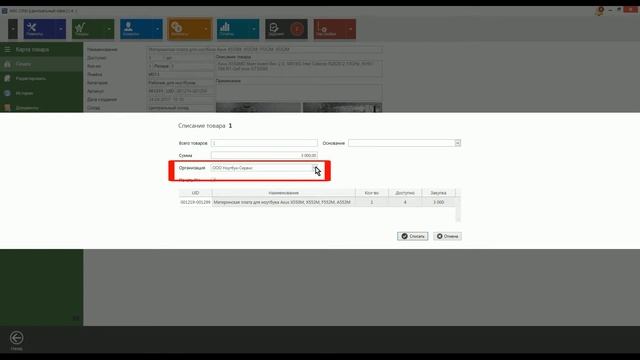Select Документы in the green sidebar
Viewport: 640px width, 360px height.
[x=41, y=108]
